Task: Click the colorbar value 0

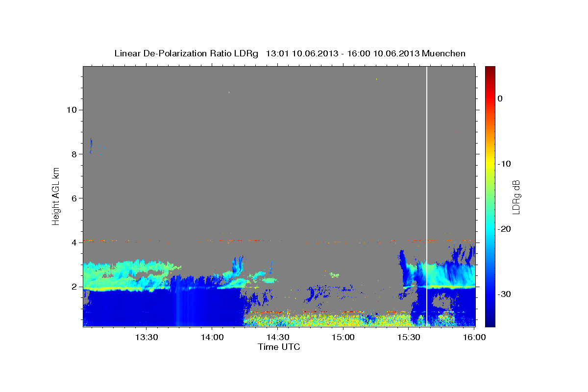Action: (x=500, y=98)
